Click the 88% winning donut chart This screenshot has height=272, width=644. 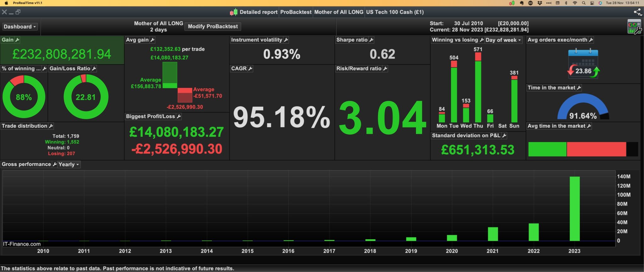24,97
